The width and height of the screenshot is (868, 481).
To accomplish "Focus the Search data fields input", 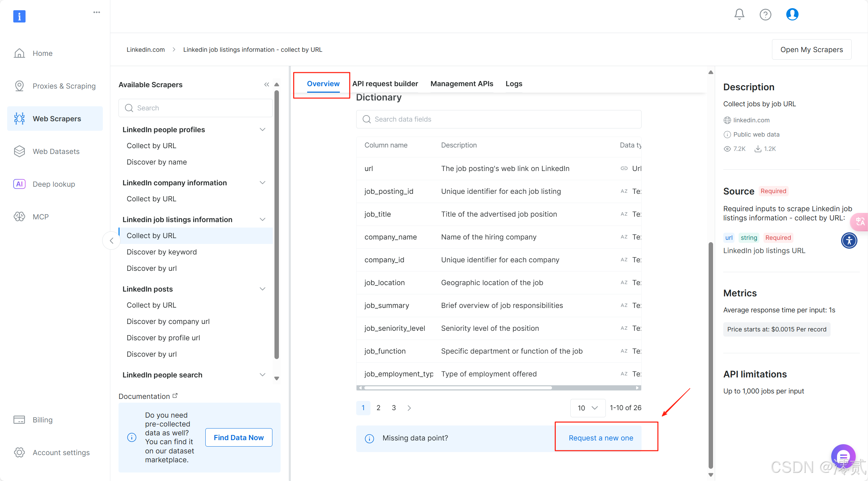I will click(499, 119).
